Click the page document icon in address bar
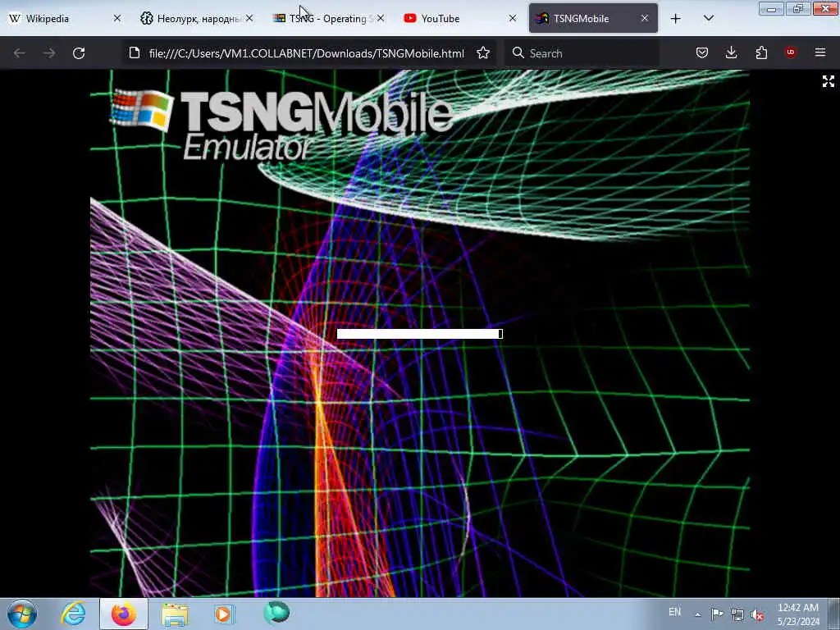 pyautogui.click(x=135, y=53)
